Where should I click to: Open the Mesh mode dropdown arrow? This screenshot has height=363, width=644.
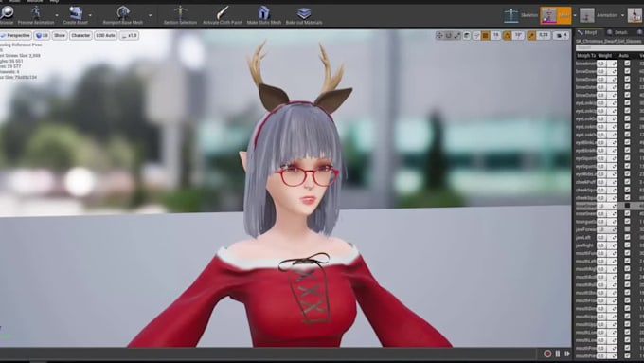click(575, 15)
